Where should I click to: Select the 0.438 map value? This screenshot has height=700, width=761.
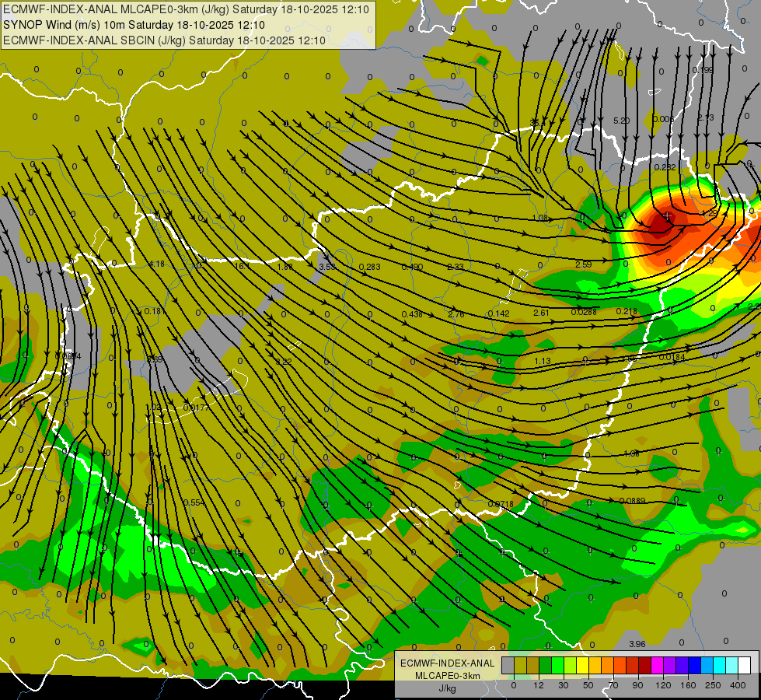[412, 314]
